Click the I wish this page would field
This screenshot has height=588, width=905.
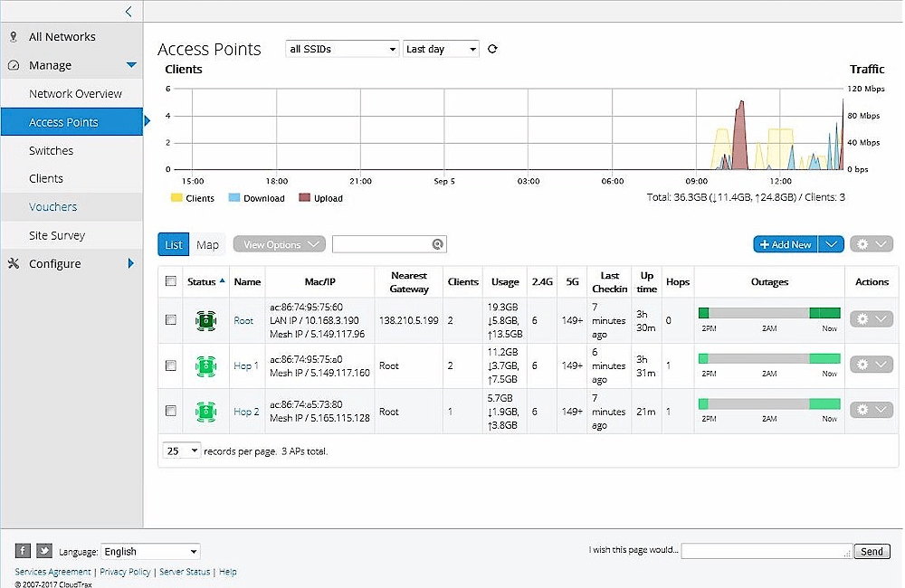tap(766, 551)
